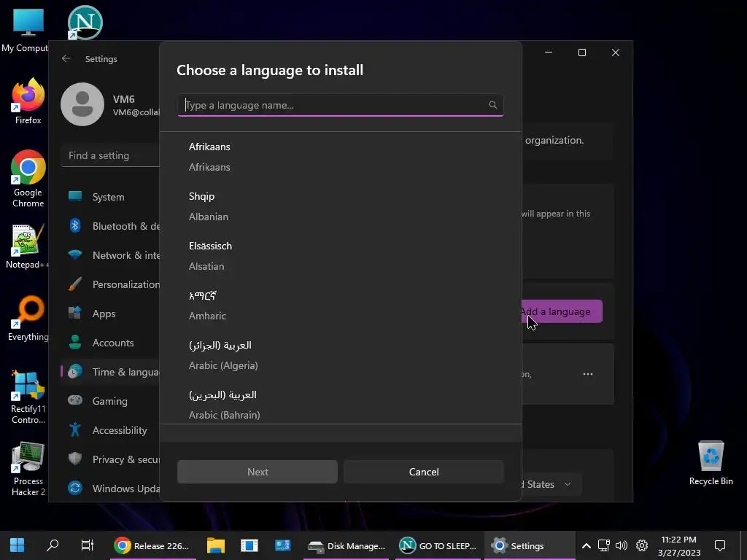Screen dimensions: 747x560
Task: Open the Apps icon in sidebar
Action: coord(75,313)
